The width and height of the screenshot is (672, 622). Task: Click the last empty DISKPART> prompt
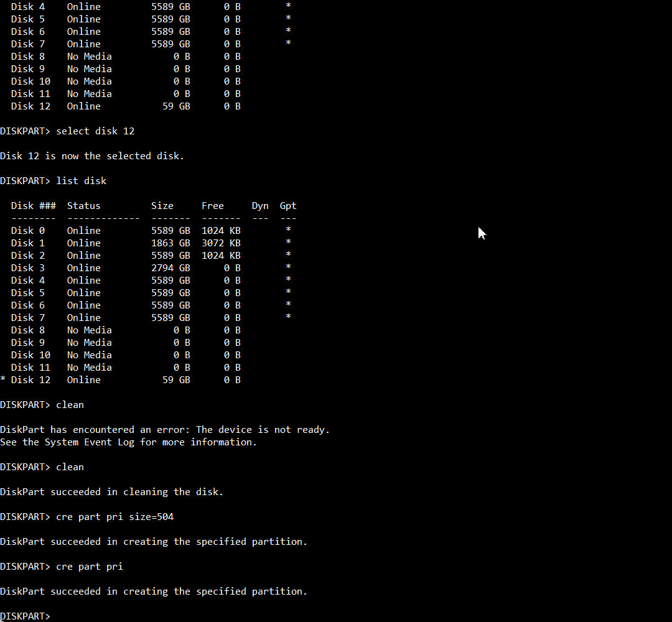[26, 616]
